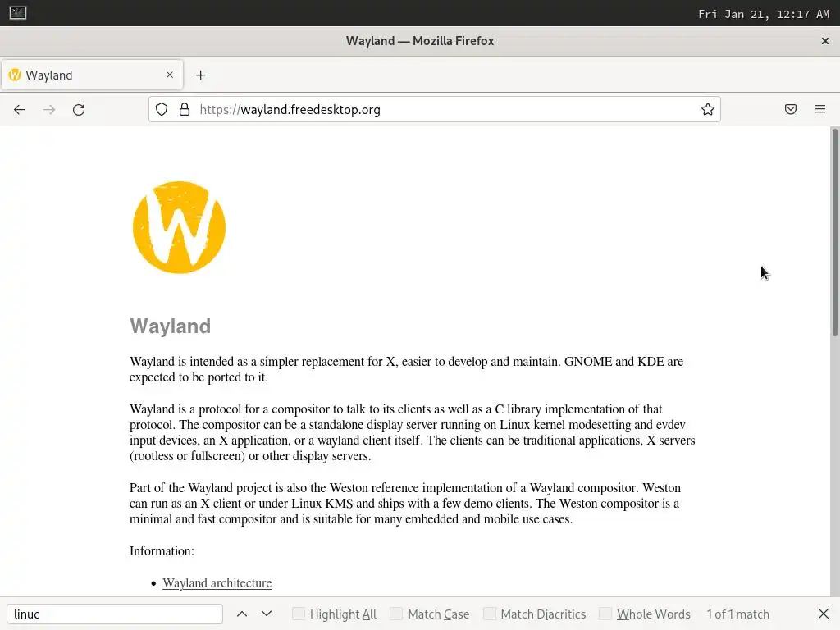Toggle Match Diacritics option
Image resolution: width=840 pixels, height=630 pixels.
pyautogui.click(x=489, y=614)
